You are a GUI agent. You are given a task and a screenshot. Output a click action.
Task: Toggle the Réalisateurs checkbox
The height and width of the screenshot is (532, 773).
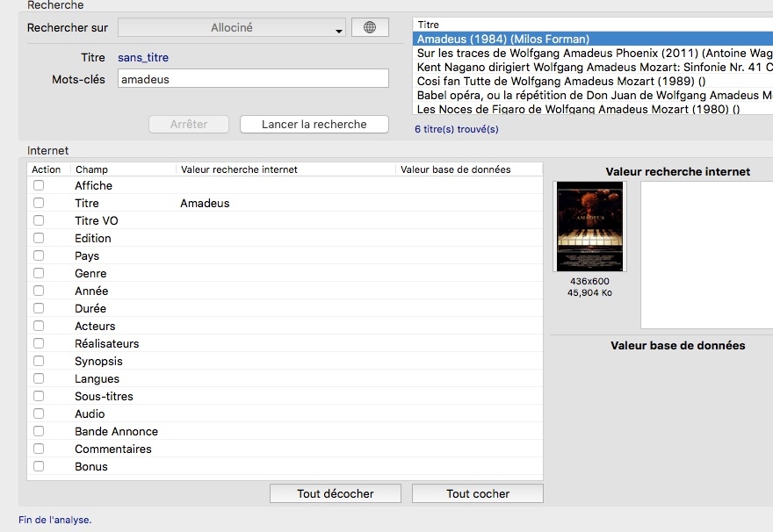coord(39,344)
